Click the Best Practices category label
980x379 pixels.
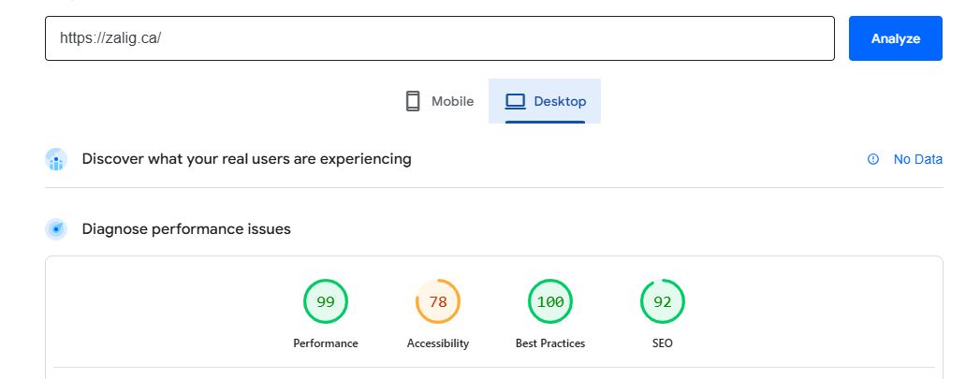(550, 343)
